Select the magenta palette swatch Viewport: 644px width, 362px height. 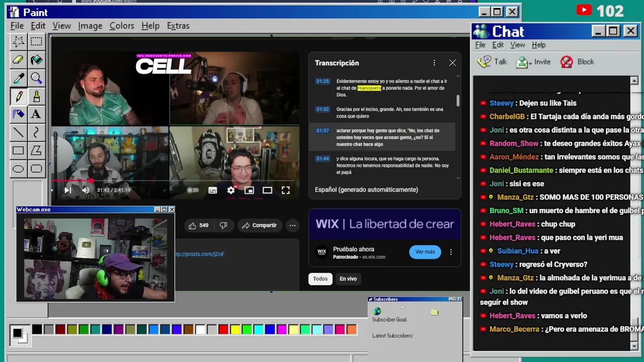point(282,330)
